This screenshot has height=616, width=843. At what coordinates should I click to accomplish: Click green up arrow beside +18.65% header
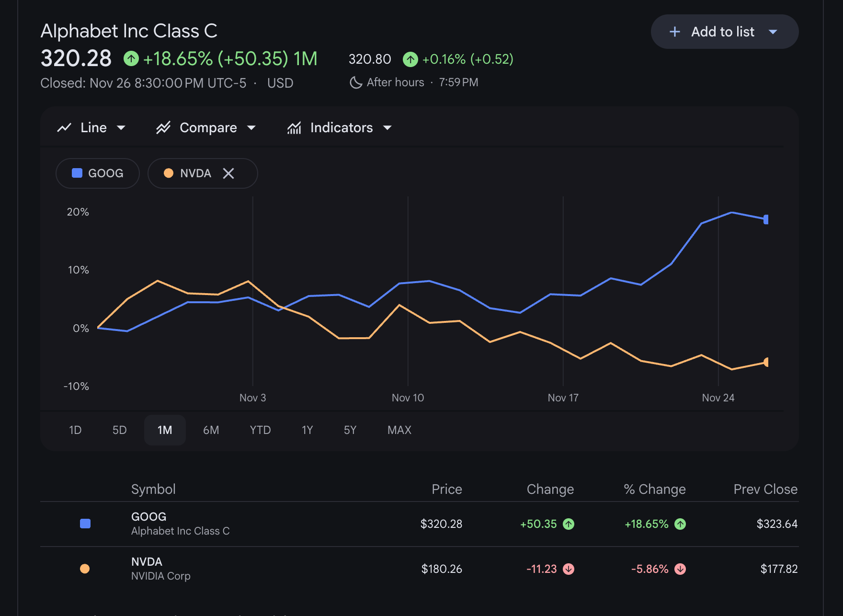click(131, 58)
